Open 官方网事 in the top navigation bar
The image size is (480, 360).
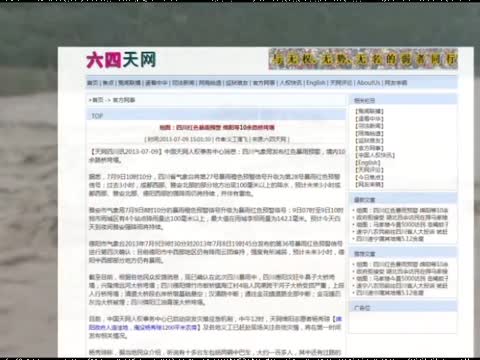coord(264,83)
